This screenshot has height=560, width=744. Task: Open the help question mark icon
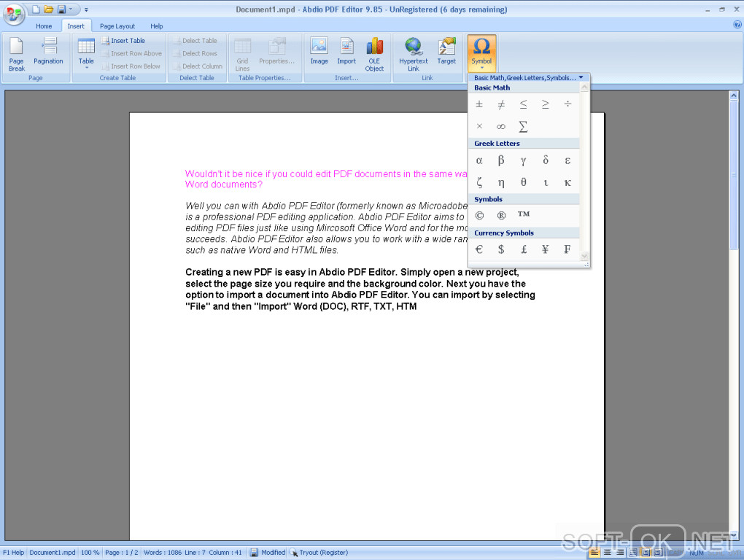(x=737, y=25)
